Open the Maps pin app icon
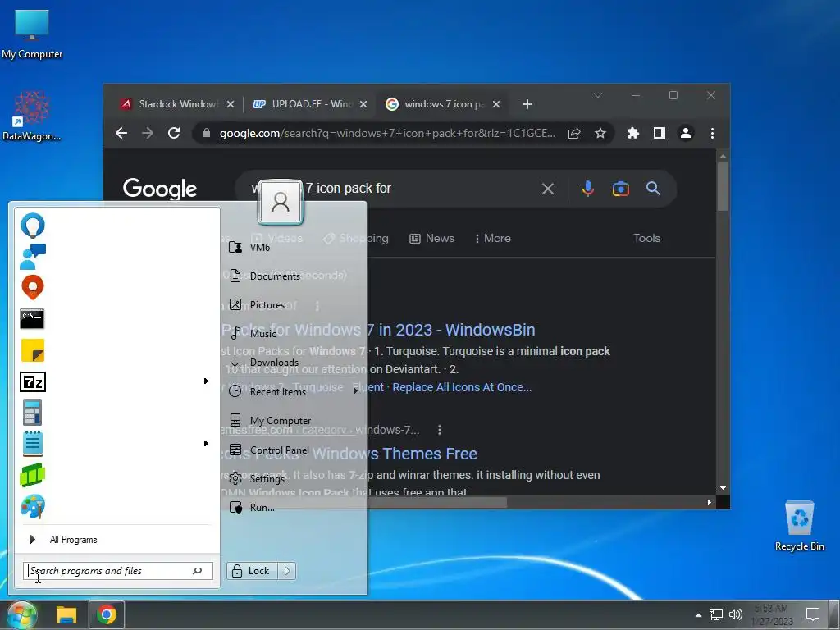840x630 pixels. point(33,288)
